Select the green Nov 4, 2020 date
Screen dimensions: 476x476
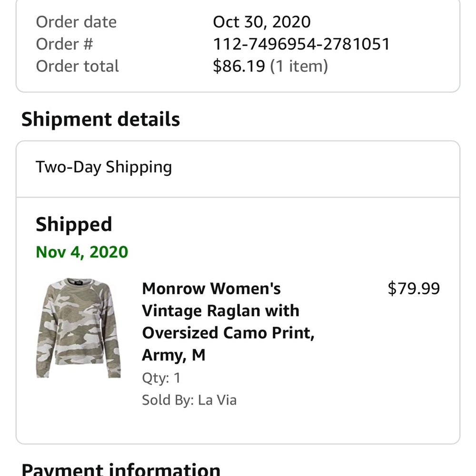[x=81, y=252]
